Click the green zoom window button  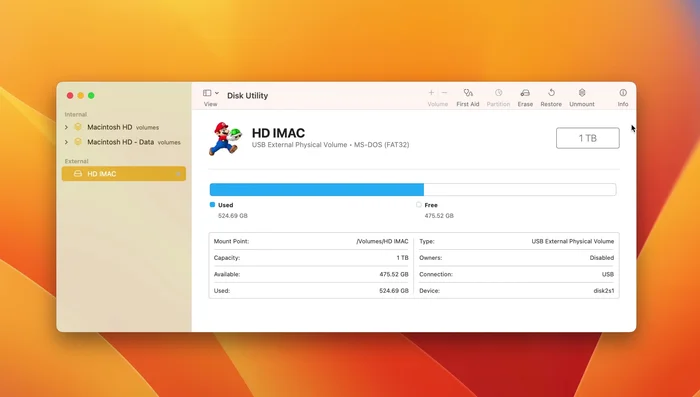coord(91,96)
